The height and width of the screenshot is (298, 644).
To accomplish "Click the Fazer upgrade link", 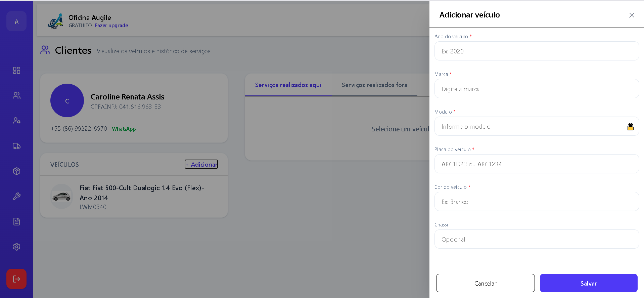I will point(111,26).
